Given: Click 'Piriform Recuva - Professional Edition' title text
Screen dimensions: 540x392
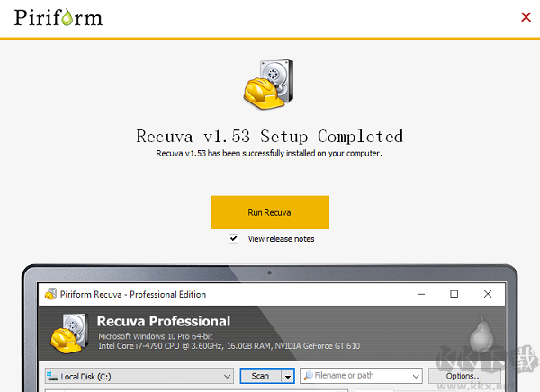Looking at the screenshot, I should [133, 295].
